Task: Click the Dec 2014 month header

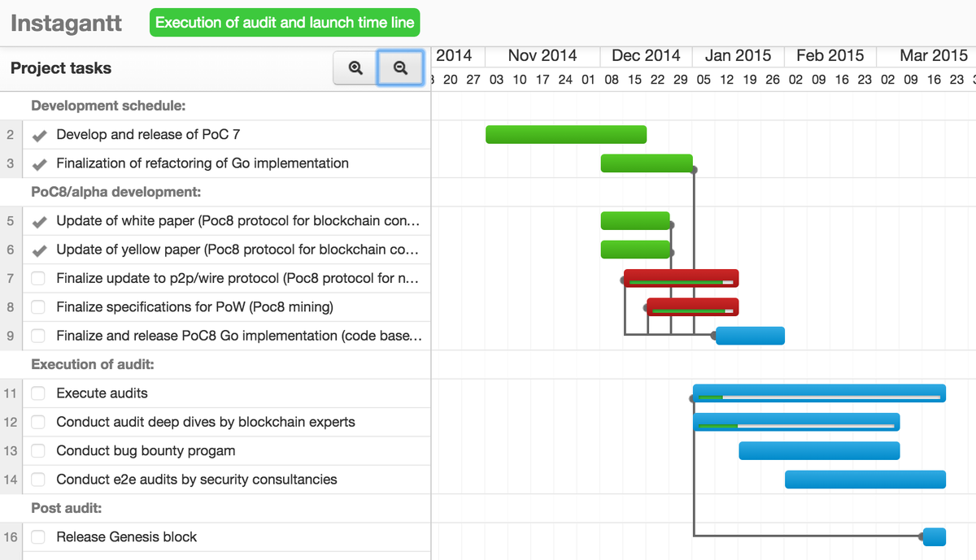Action: tap(646, 56)
